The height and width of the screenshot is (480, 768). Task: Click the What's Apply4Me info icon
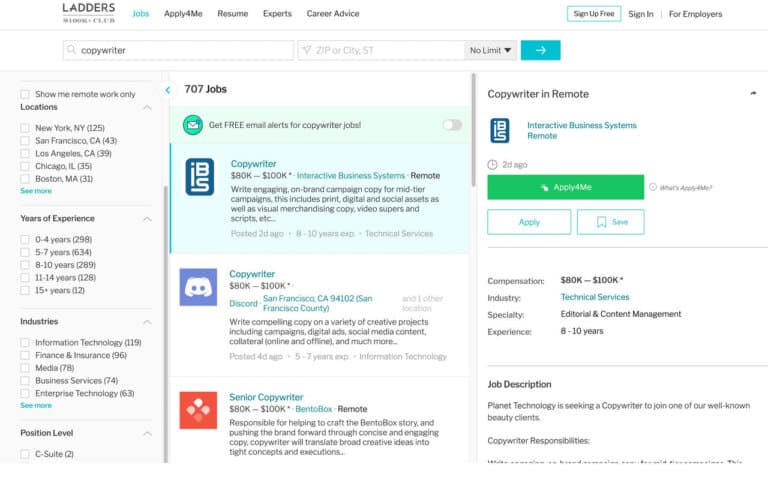pos(652,187)
